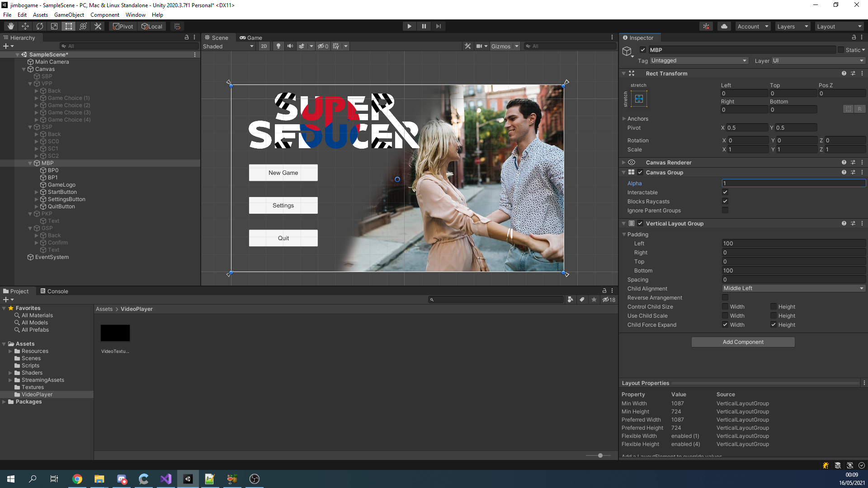Select the Move tool

coord(25,26)
